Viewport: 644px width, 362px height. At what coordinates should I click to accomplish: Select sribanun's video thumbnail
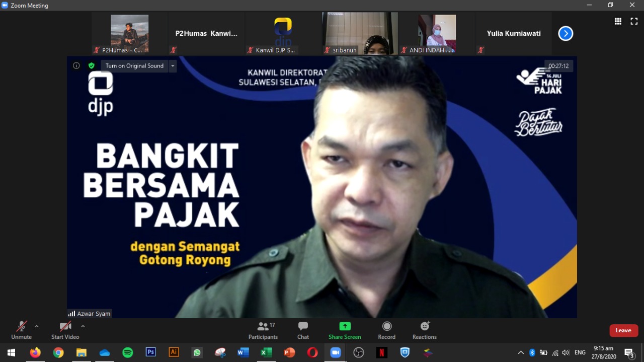[x=360, y=33]
